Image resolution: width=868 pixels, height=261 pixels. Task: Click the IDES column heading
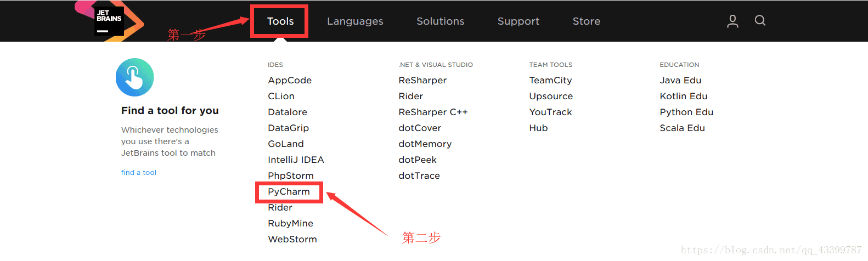click(x=275, y=65)
